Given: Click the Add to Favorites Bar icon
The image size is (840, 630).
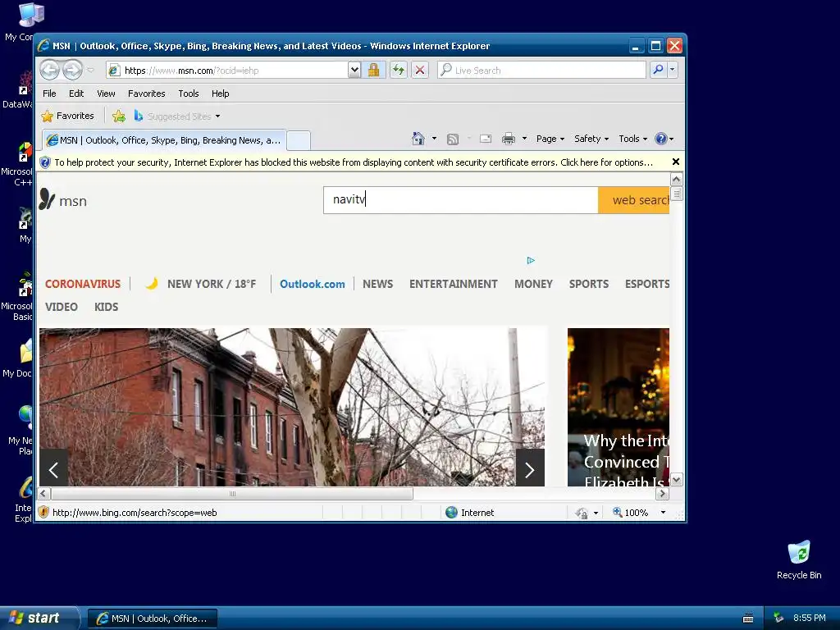Looking at the screenshot, I should point(119,116).
